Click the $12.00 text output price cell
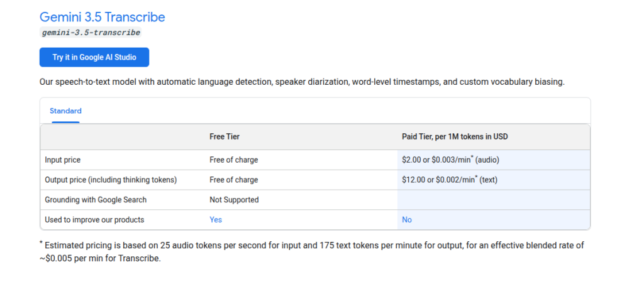This screenshot has height=284, width=644. [450, 180]
